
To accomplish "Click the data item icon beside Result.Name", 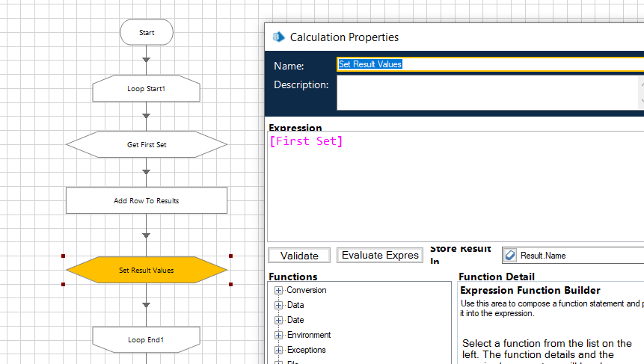I will (x=509, y=256).
